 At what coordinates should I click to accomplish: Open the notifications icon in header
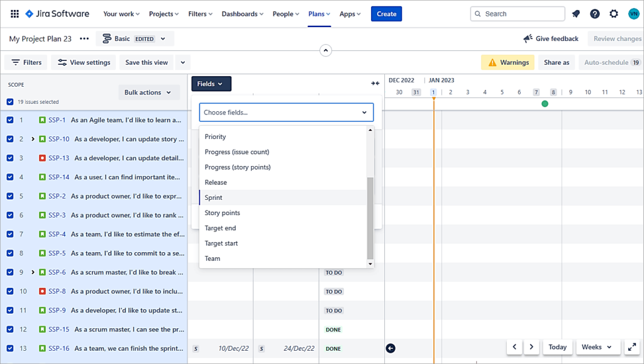coord(576,14)
